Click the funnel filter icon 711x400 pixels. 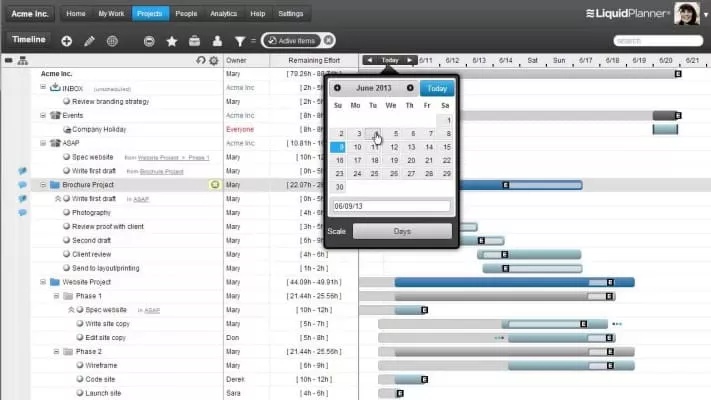pyautogui.click(x=239, y=41)
